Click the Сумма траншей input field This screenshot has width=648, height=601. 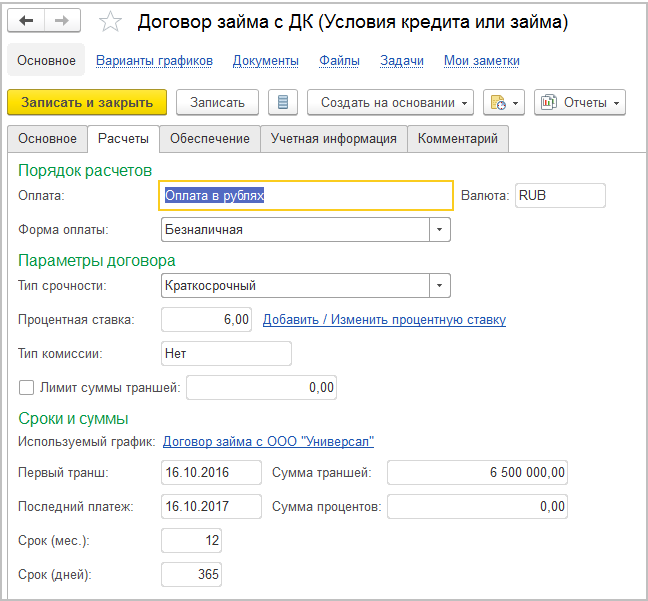477,473
